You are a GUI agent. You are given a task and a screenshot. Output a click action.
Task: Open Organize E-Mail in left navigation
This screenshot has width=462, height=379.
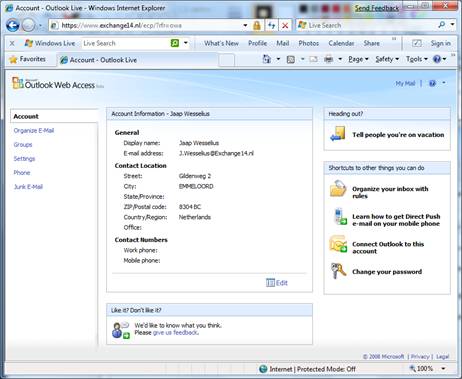34,130
